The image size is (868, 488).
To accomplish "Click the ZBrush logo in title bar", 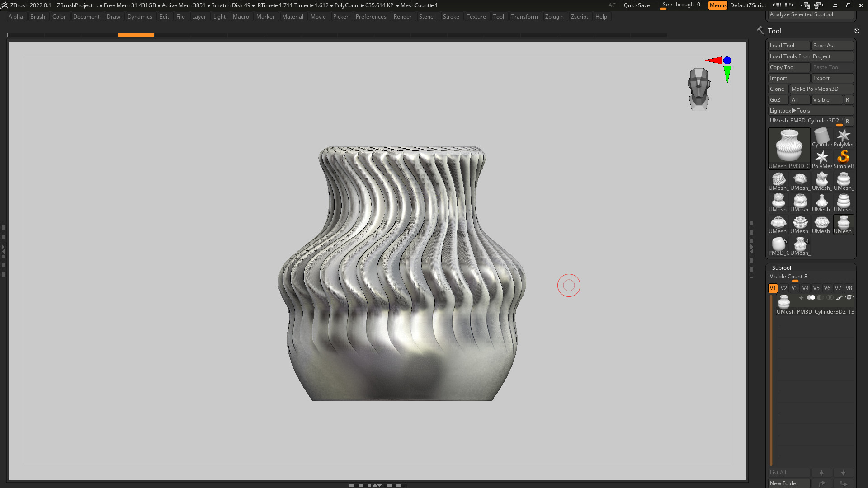I will 4,5.
